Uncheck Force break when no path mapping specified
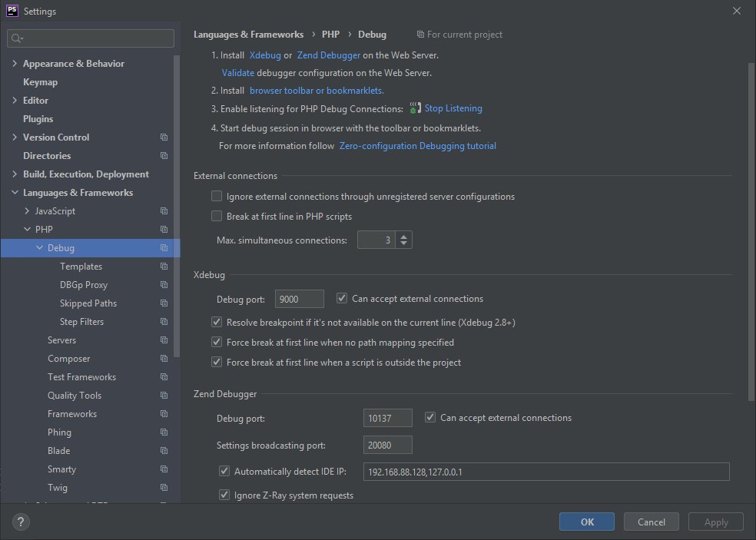This screenshot has width=756, height=540. [217, 343]
